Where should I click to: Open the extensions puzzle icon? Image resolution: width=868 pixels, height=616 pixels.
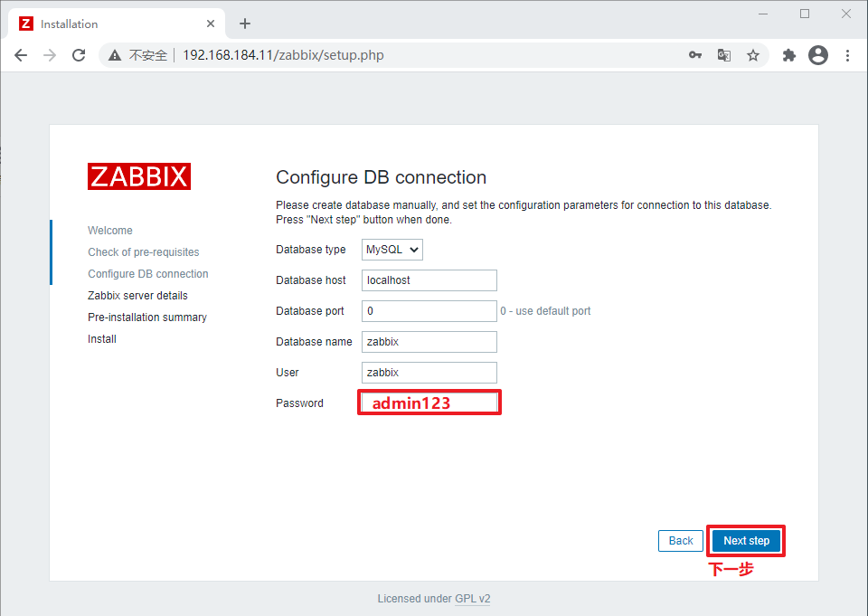click(x=788, y=55)
